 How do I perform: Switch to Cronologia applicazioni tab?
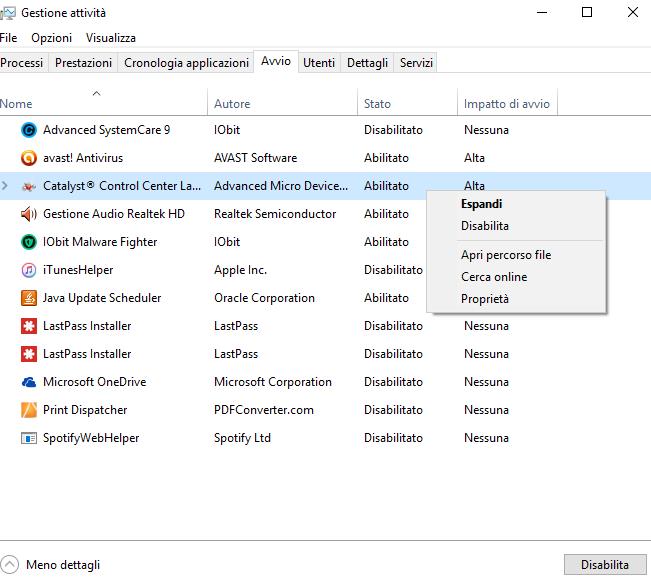pos(186,63)
